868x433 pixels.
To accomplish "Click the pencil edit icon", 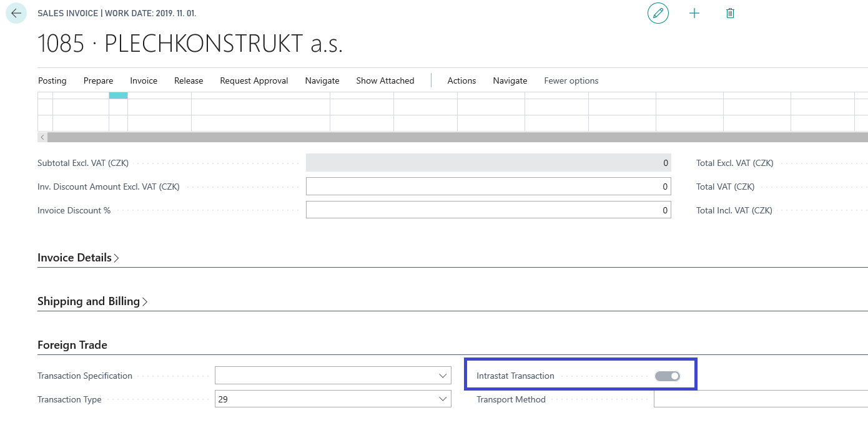I will click(658, 13).
